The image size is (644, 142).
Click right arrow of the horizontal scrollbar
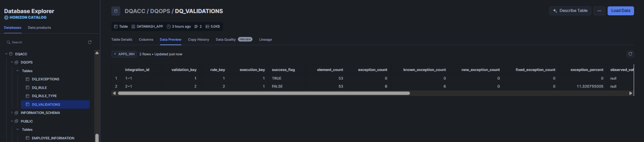tap(630, 93)
